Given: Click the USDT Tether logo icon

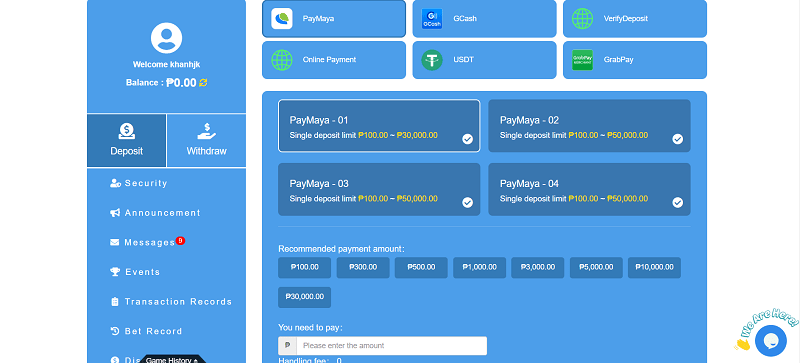Looking at the screenshot, I should pyautogui.click(x=432, y=60).
